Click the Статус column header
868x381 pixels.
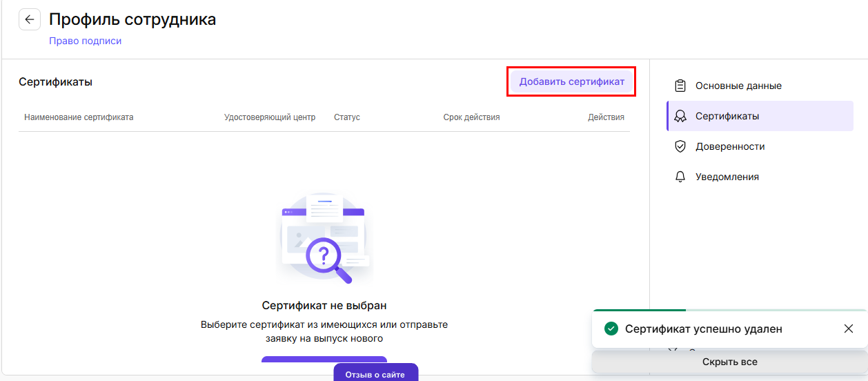coord(347,117)
